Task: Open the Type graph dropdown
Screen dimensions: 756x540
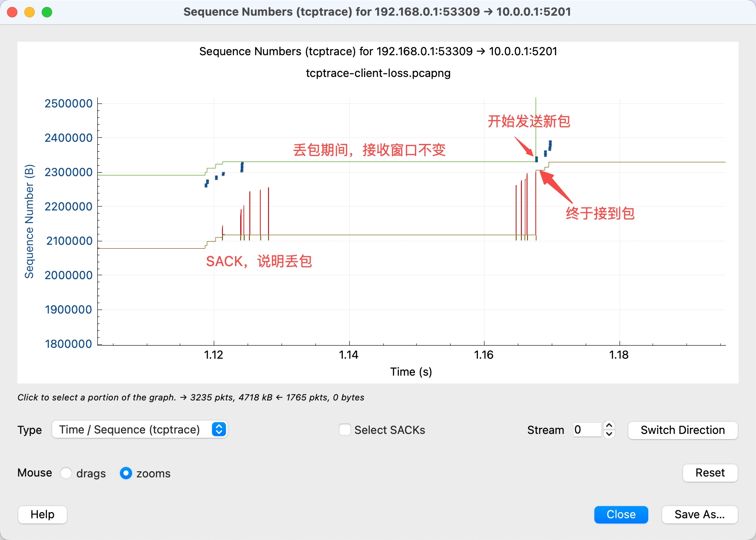Action: [139, 430]
